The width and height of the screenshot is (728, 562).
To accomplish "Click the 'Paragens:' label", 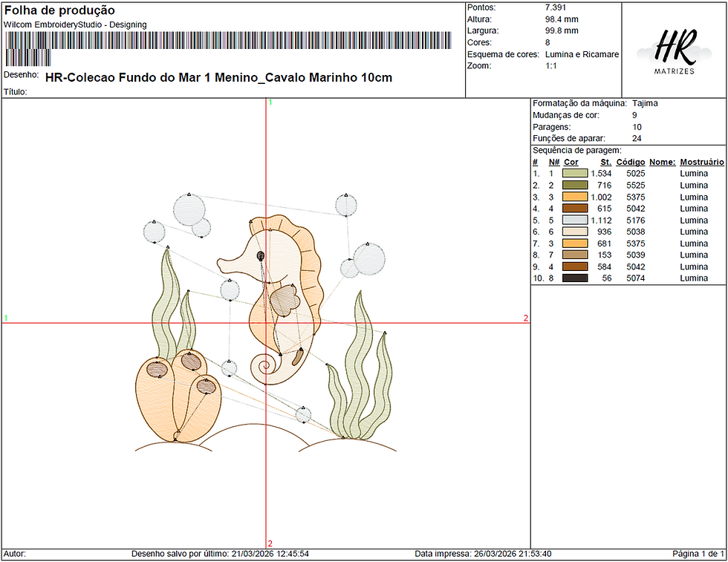I will click(551, 127).
